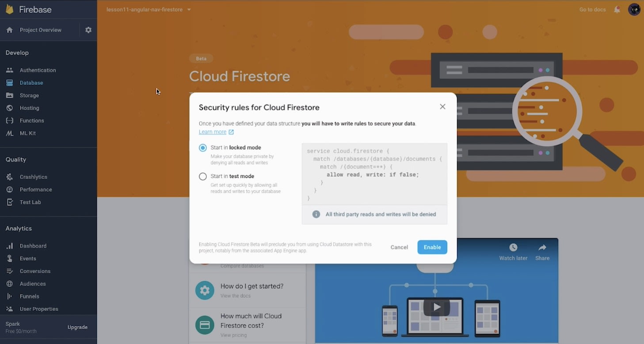Click the Upgrade plan button
The width and height of the screenshot is (644, 344).
pos(77,327)
